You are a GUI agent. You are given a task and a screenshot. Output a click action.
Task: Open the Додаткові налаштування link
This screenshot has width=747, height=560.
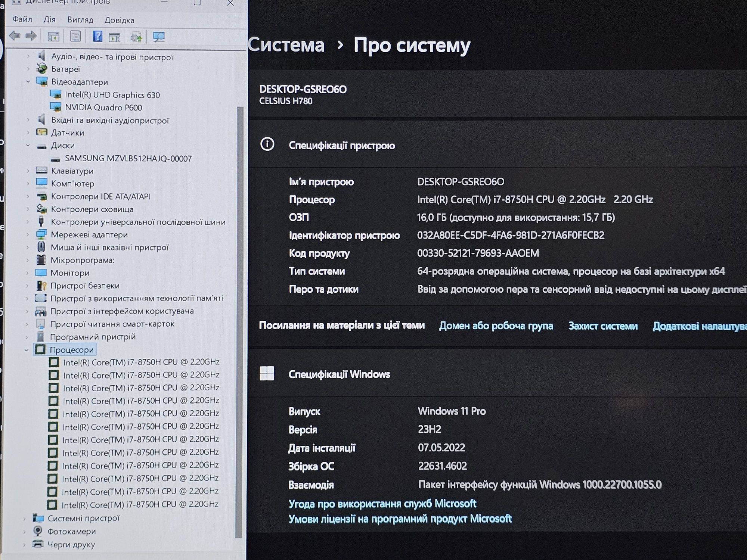coord(700,326)
